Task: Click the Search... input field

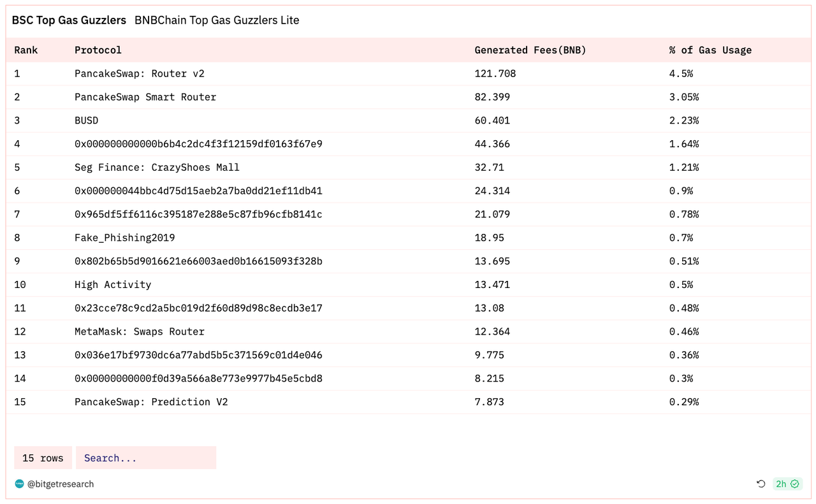Action: point(146,457)
